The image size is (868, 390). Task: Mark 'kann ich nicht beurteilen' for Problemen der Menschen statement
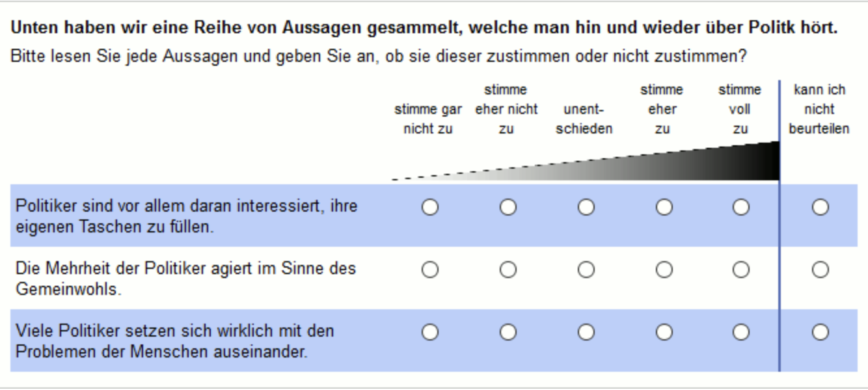click(821, 332)
